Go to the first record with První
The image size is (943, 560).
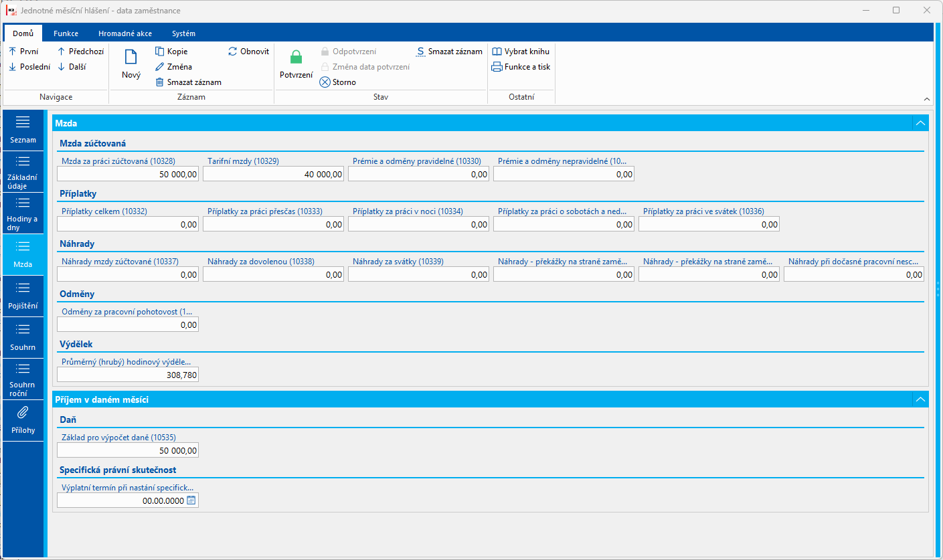[x=23, y=51]
